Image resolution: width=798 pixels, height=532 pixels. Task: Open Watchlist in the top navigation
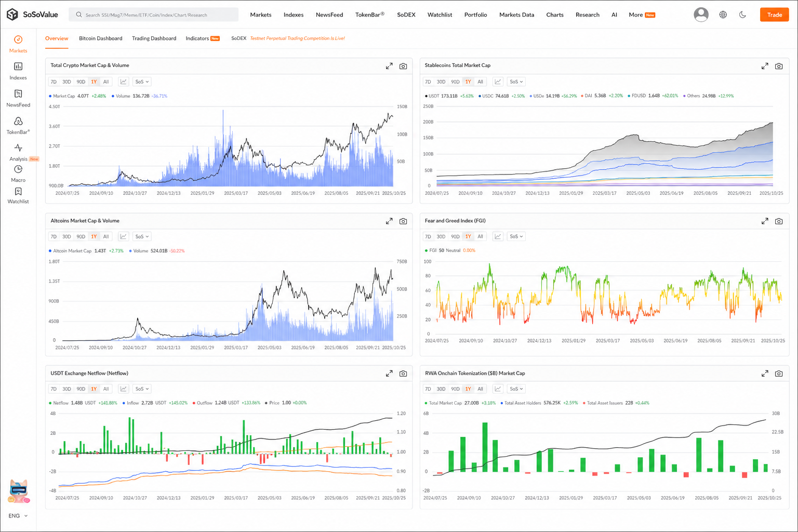coord(440,15)
